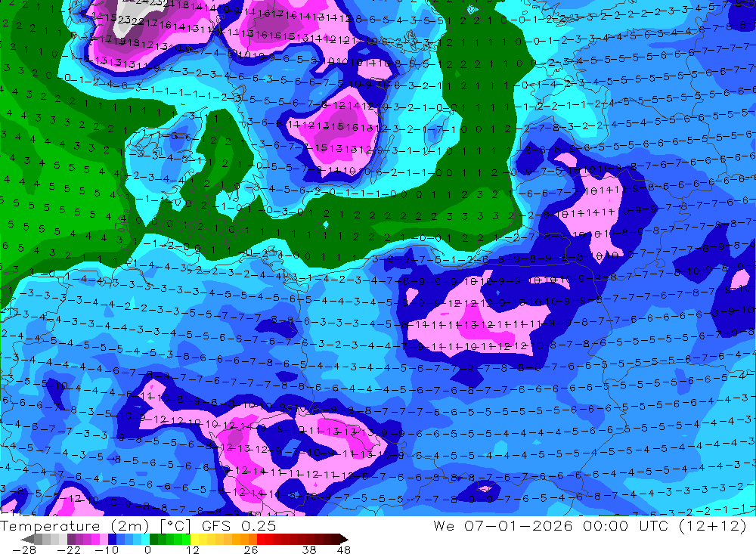Click the "Temperature (2m) [°C]" title text
The image size is (756, 554).
[x=95, y=525]
